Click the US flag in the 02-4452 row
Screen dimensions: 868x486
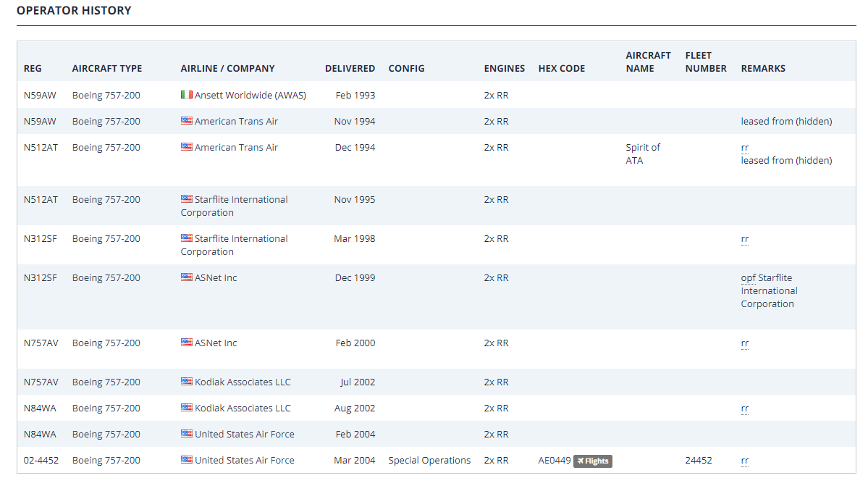(187, 459)
